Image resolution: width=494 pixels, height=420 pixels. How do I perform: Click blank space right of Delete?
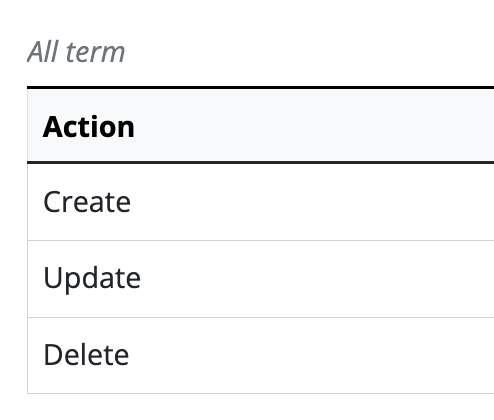point(313,355)
